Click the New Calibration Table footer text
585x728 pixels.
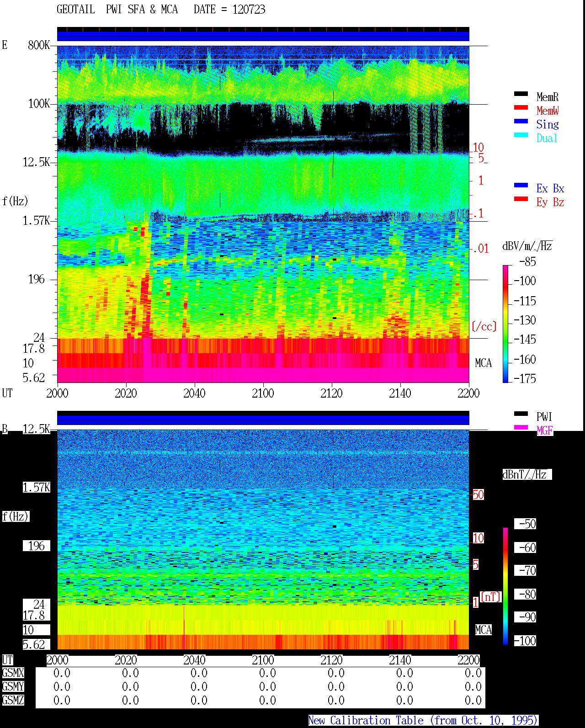[423, 721]
